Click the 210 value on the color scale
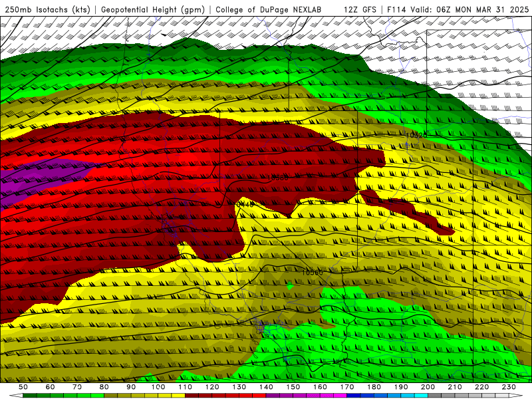 coord(456,387)
